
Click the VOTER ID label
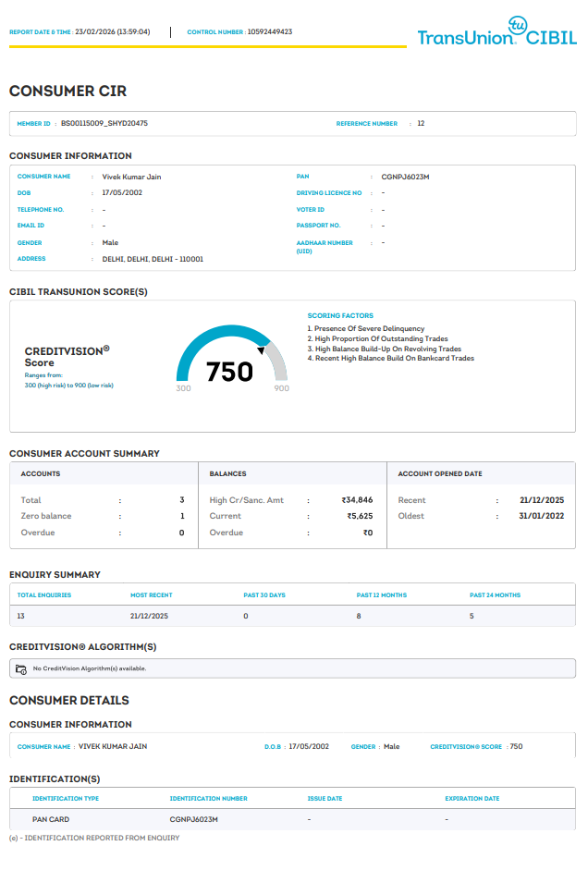click(x=311, y=210)
